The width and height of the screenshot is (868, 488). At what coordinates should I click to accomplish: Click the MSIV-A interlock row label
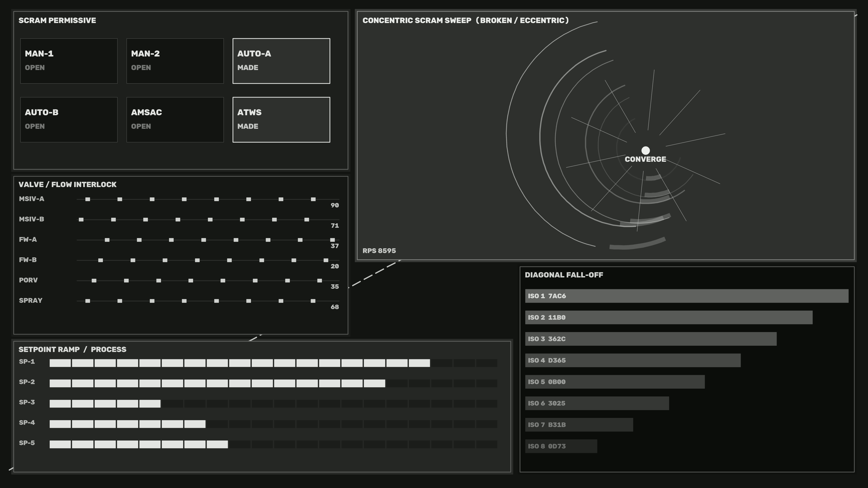click(x=31, y=199)
